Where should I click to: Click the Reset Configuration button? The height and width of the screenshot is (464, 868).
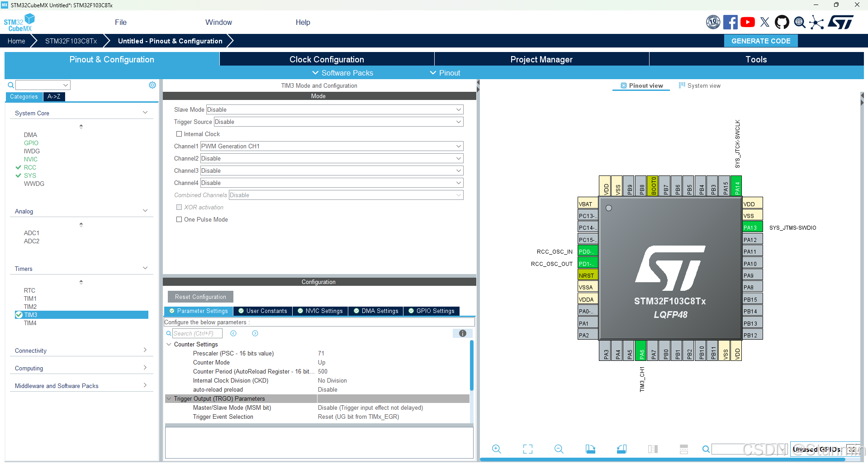click(x=200, y=297)
